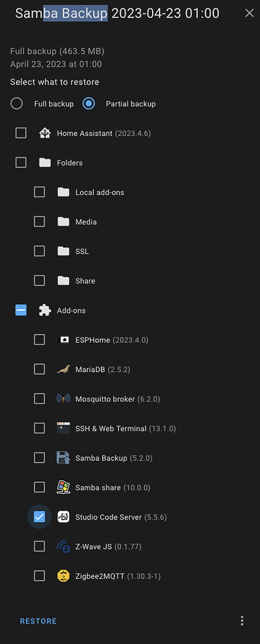The image size is (260, 644).
Task: Click the Mosquitto broker icon
Action: click(x=63, y=399)
